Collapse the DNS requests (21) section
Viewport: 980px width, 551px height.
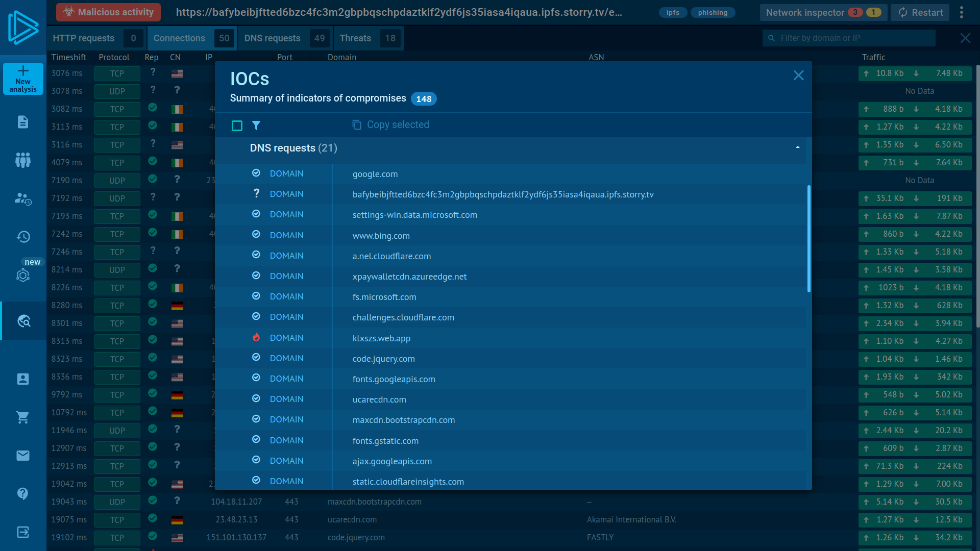coord(797,147)
